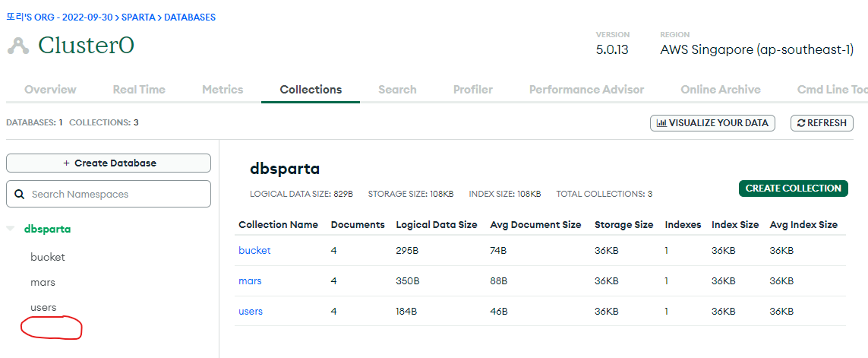Click the Logical Data Size column header
868x358 pixels.
[437, 225]
